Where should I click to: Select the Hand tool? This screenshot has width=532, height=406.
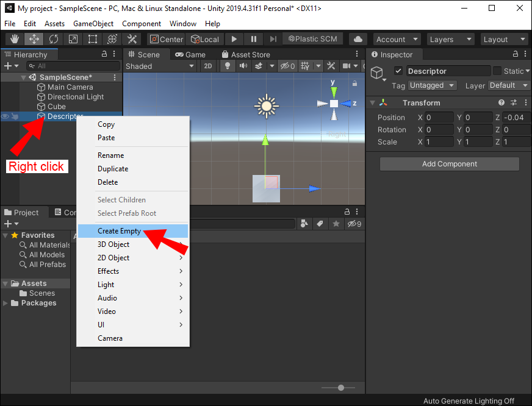15,39
